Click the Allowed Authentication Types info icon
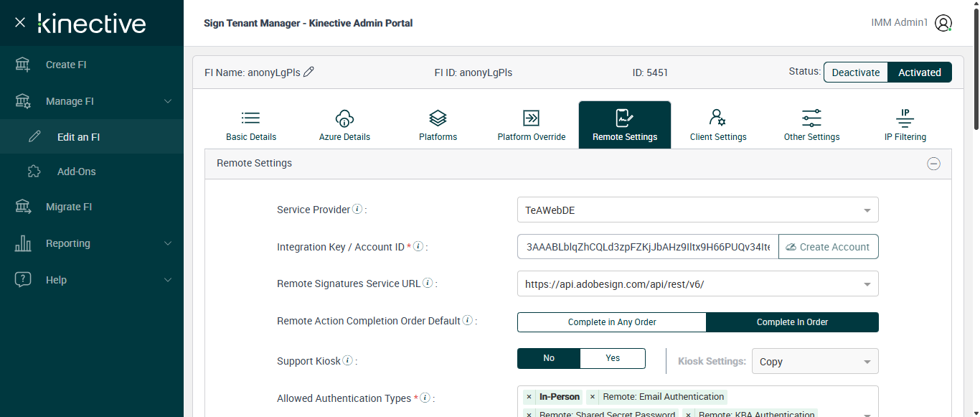 [x=425, y=398]
